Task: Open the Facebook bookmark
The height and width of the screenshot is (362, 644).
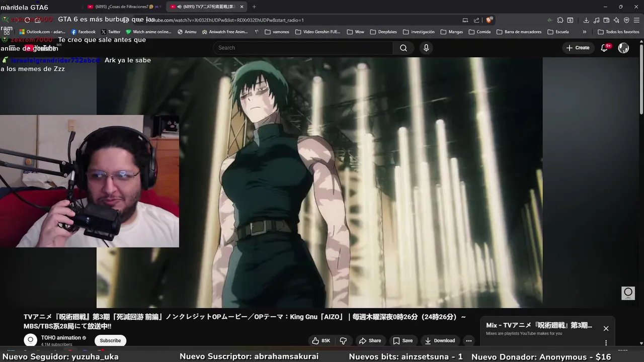Action: coord(84,32)
